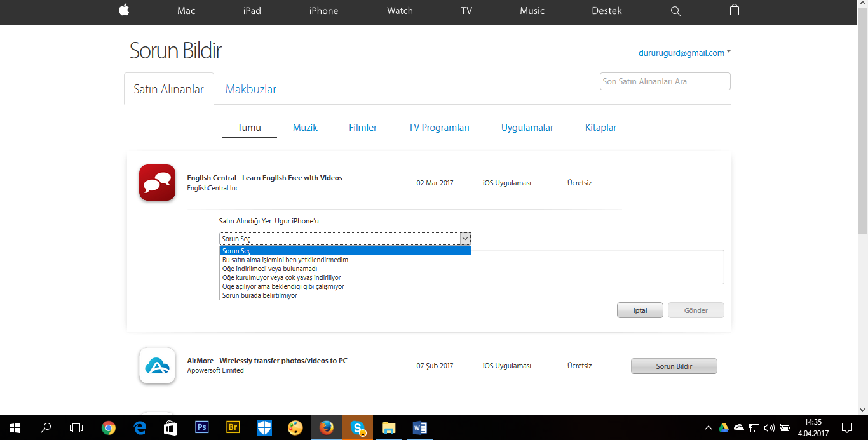
Task: Open the volume speaker tray icon
Action: tap(770, 428)
